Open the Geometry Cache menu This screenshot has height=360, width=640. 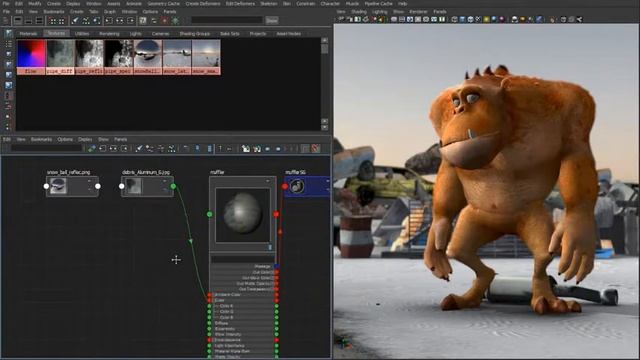(x=164, y=4)
